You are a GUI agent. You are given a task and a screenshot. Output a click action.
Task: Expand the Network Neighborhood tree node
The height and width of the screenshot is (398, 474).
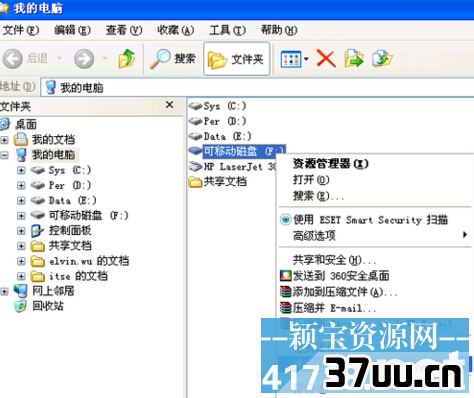click(x=4, y=292)
